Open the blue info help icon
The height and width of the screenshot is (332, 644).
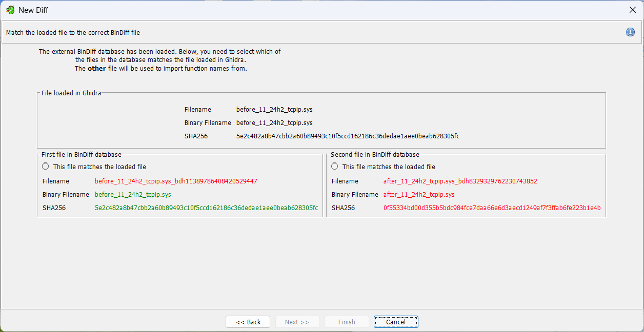point(630,32)
